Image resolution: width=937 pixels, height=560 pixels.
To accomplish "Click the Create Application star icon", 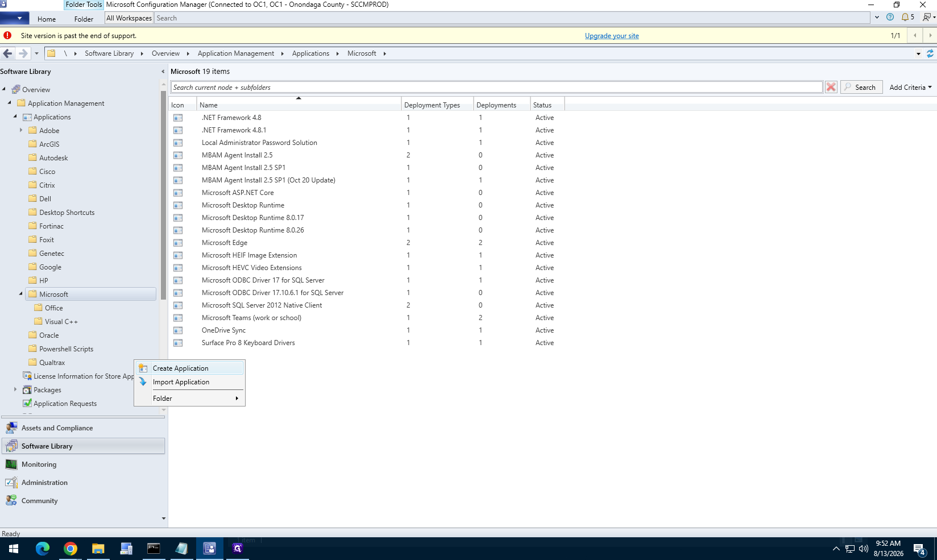I will [143, 368].
